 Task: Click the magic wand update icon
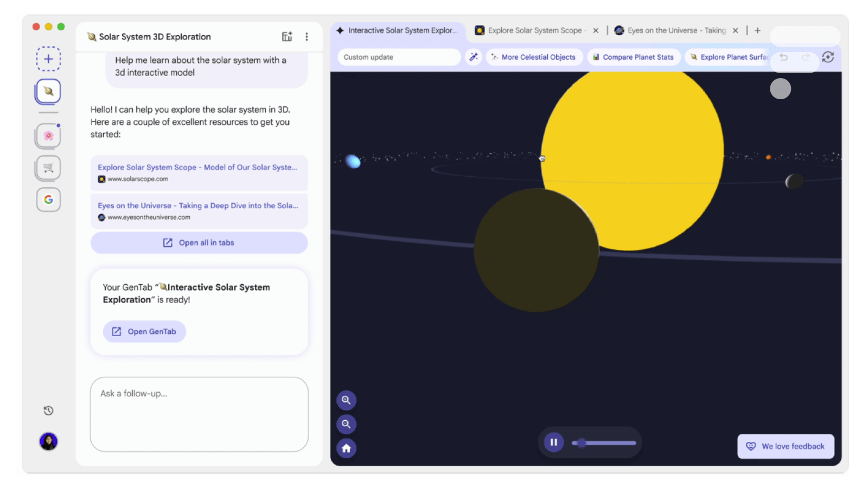pyautogui.click(x=473, y=56)
